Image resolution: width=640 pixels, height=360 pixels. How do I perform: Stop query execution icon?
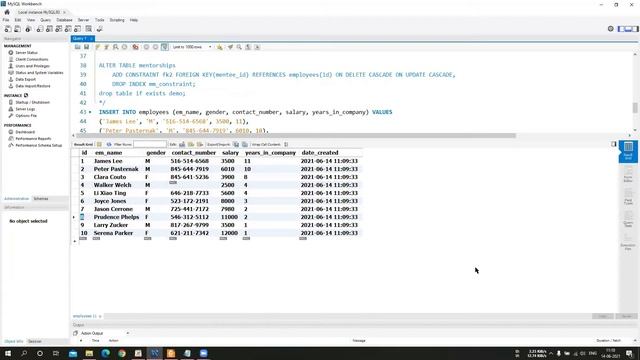[x=124, y=47]
